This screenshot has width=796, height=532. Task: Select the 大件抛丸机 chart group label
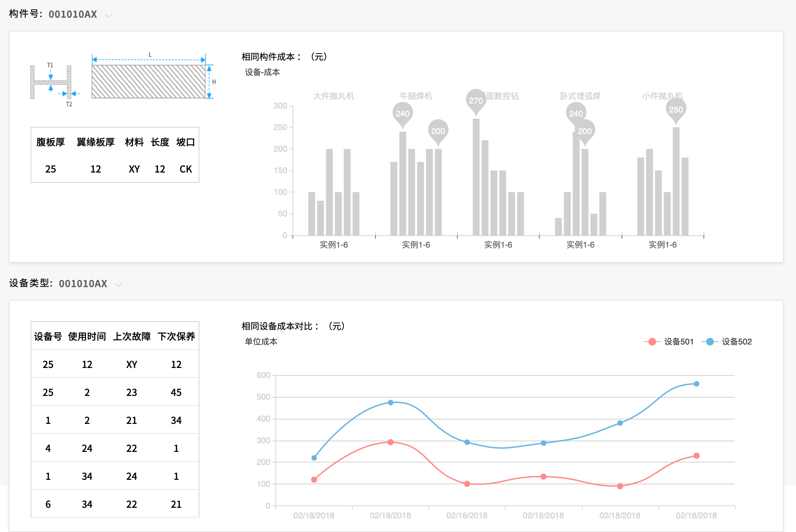333,96
